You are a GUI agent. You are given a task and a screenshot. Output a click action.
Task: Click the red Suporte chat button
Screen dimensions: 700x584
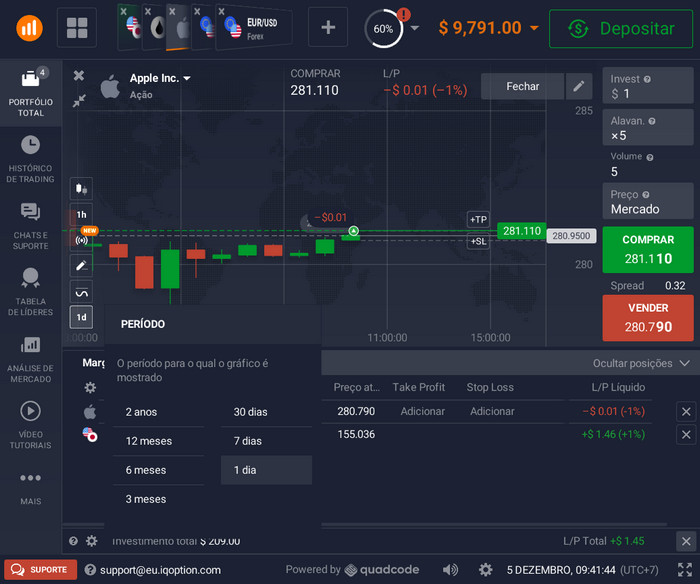click(40, 570)
